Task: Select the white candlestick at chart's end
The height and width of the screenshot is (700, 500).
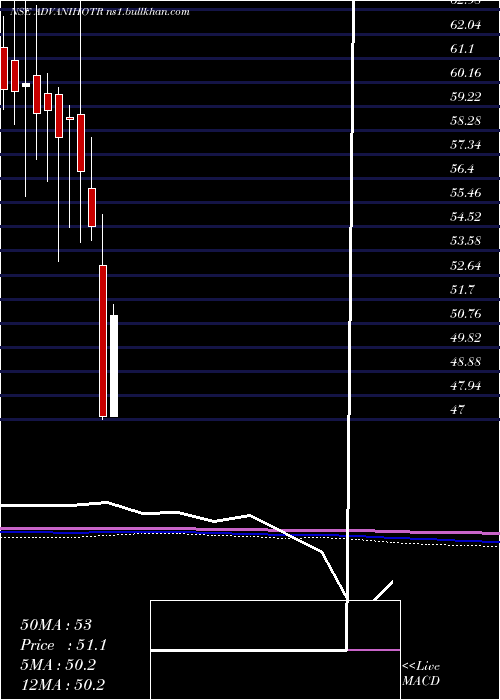Action: pyautogui.click(x=114, y=366)
